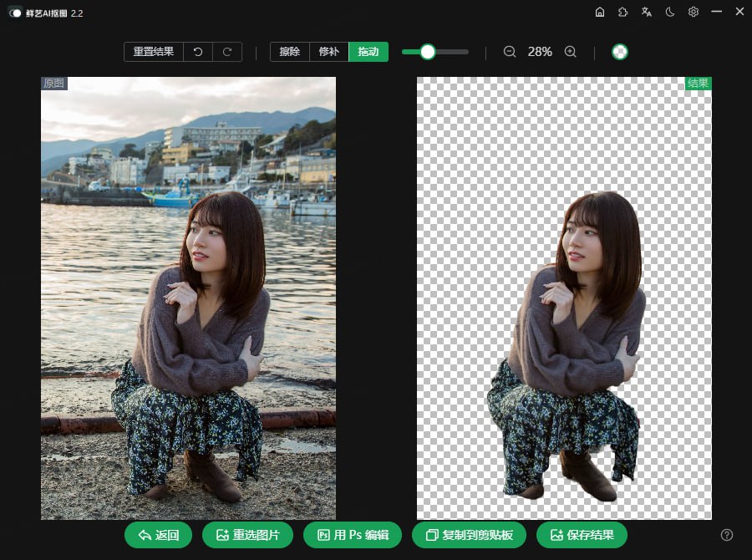Select the 拖动 drag mode
Viewport: 752px width, 560px height.
[368, 52]
